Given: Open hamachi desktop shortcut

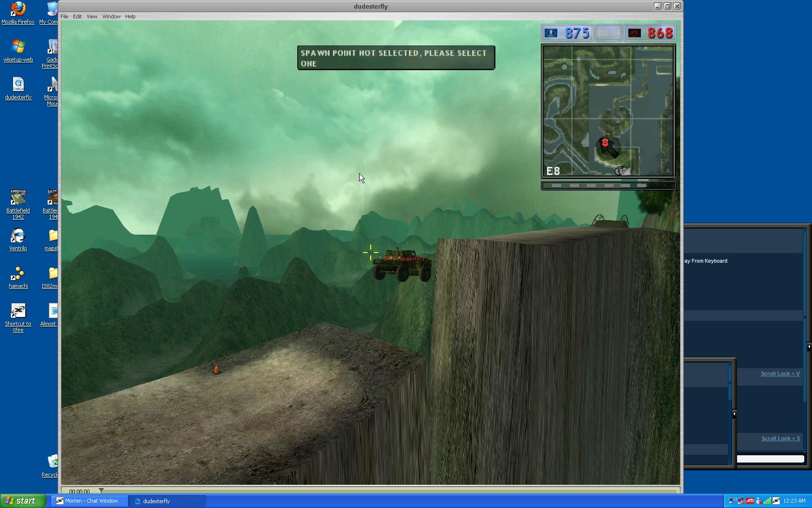Looking at the screenshot, I should point(18,277).
